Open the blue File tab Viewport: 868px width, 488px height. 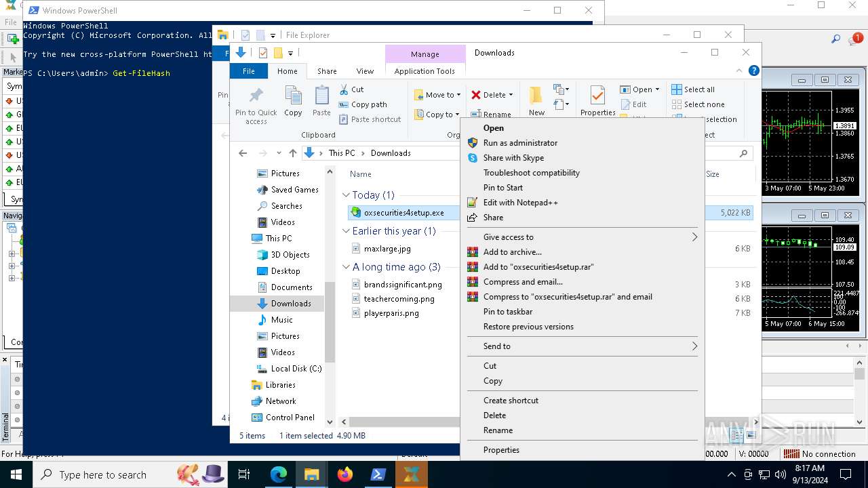click(249, 71)
